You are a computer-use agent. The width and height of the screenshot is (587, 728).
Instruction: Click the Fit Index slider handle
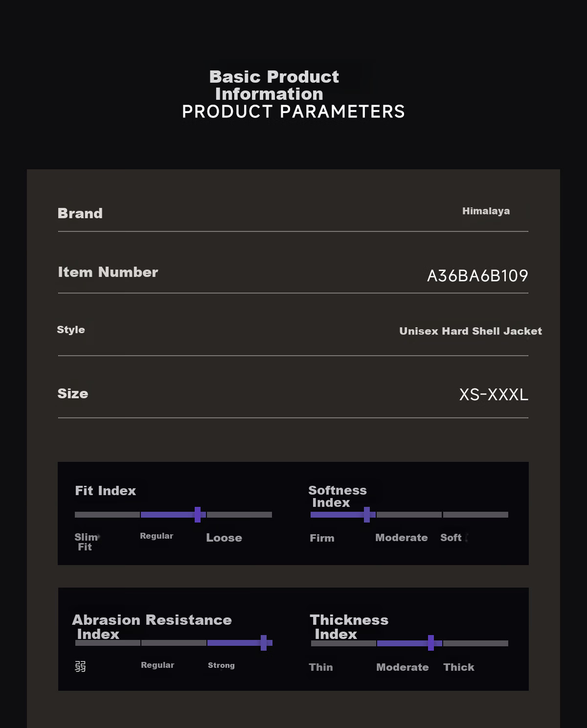[198, 515]
